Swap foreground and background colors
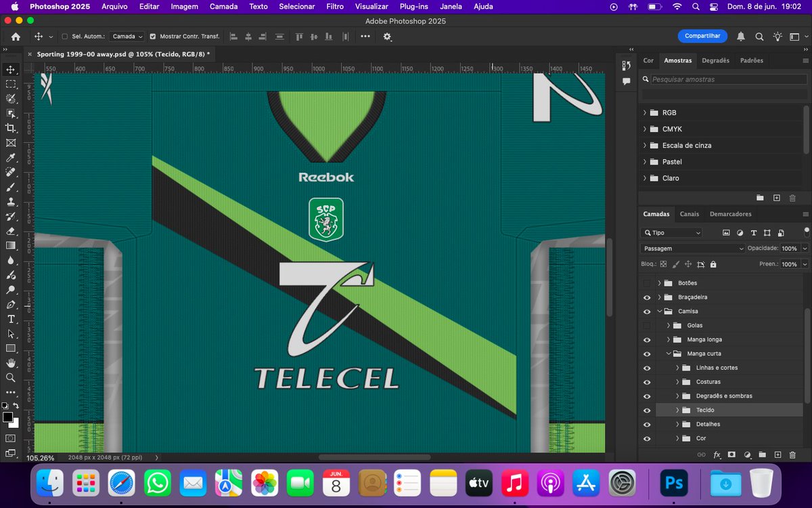This screenshot has height=508, width=812. (16, 406)
